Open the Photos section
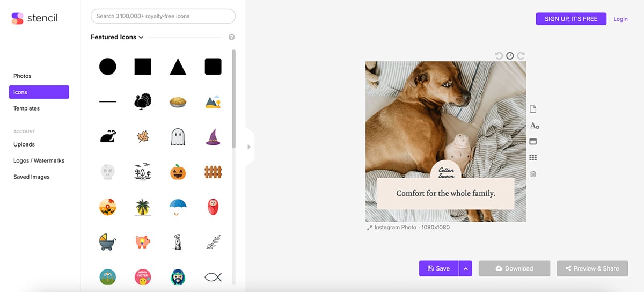Image resolution: width=644 pixels, height=292 pixels. (23, 76)
